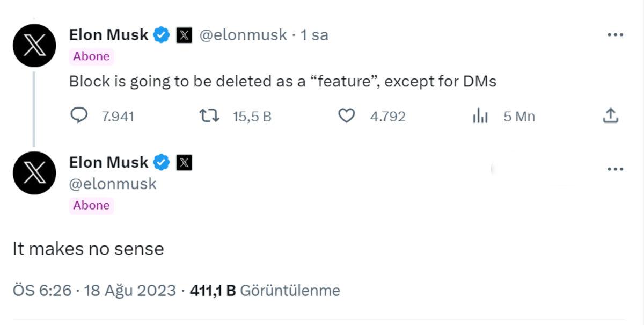
Task: Open the ÖS 6:26 · 18 Ağu 2023 timestamp
Action: [94, 291]
